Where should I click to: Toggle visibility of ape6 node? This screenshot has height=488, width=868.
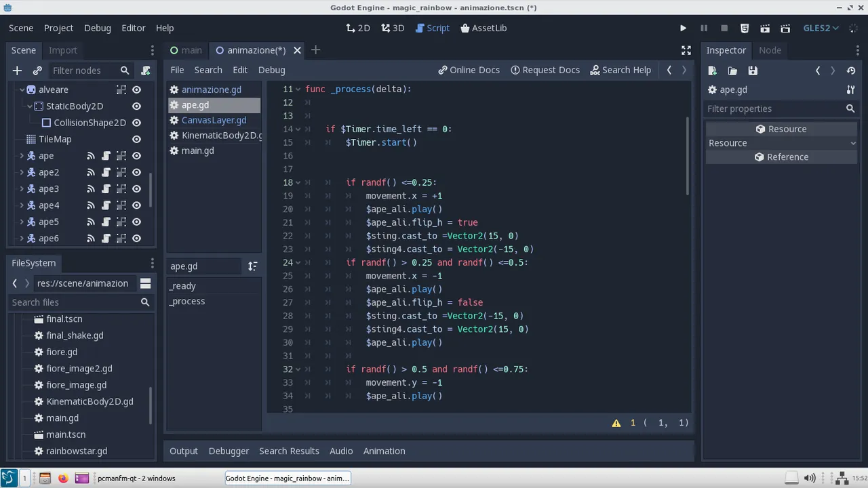point(136,239)
